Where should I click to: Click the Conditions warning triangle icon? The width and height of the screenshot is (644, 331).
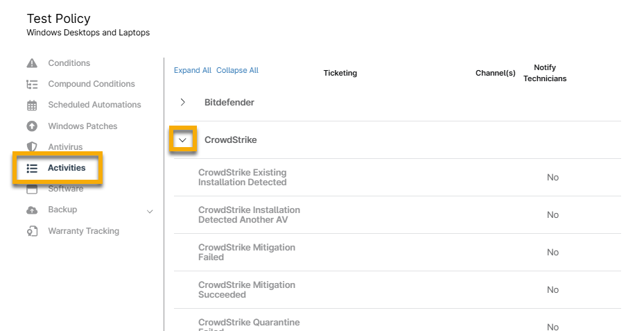(32, 63)
